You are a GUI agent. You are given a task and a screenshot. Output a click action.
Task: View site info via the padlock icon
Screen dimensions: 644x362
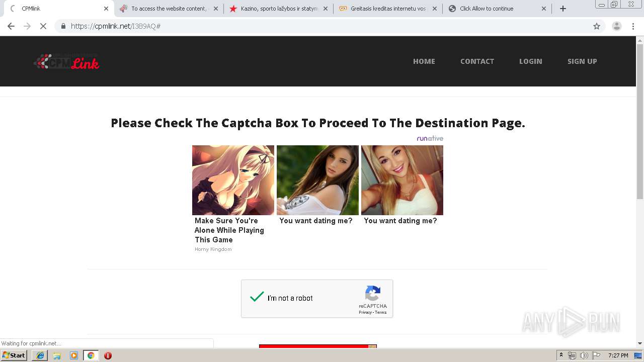63,26
